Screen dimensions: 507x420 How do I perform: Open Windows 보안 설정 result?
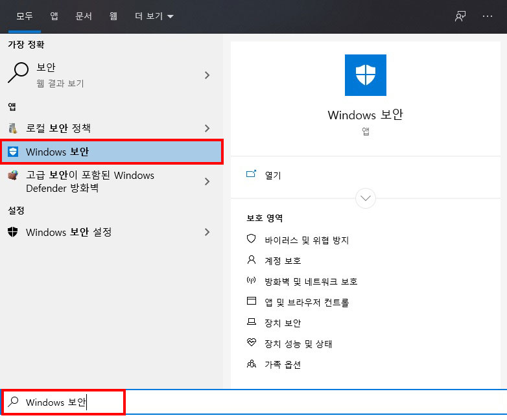[112, 232]
